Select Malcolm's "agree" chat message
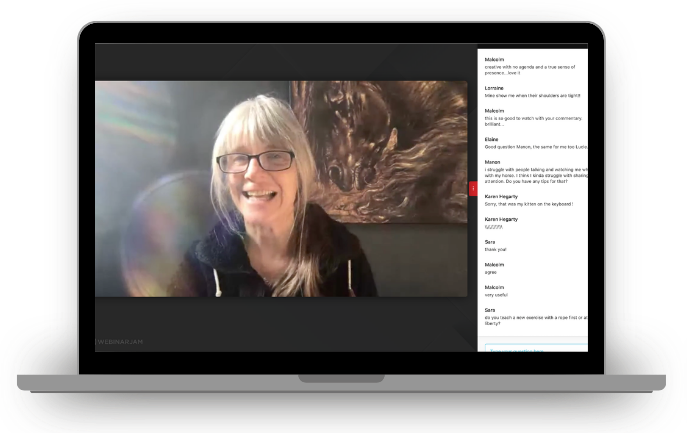 [490, 272]
